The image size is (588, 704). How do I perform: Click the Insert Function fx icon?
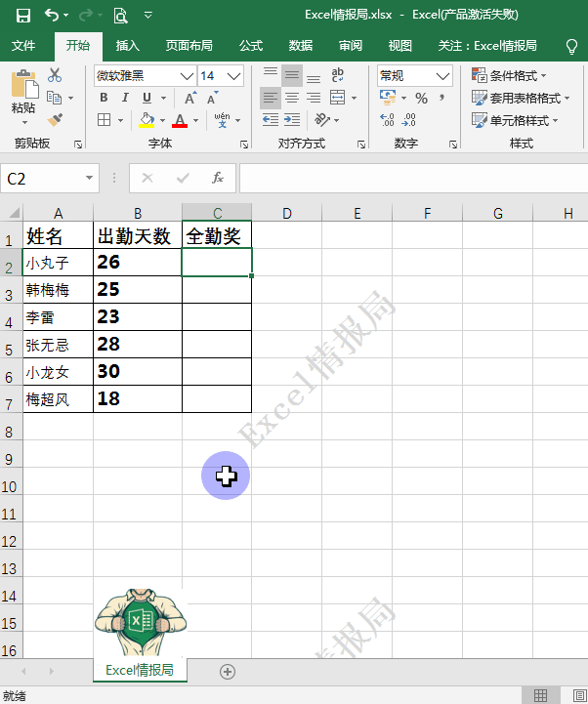[218, 178]
